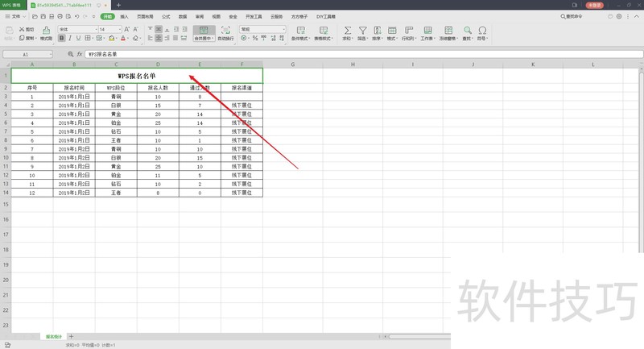The width and height of the screenshot is (644, 349).
Task: Click the undo arrow icon
Action: tap(76, 16)
